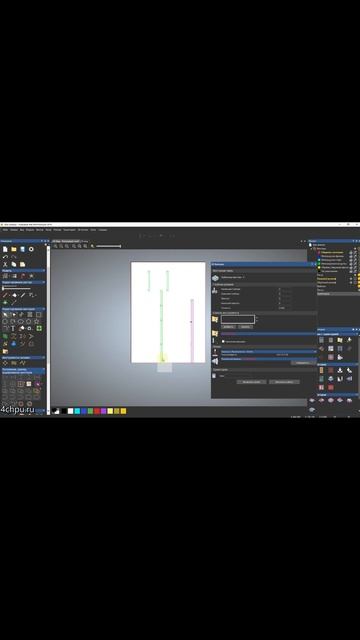The image size is (360, 640).
Task: Select the bitmap paint bucket tool
Action: [14, 295]
